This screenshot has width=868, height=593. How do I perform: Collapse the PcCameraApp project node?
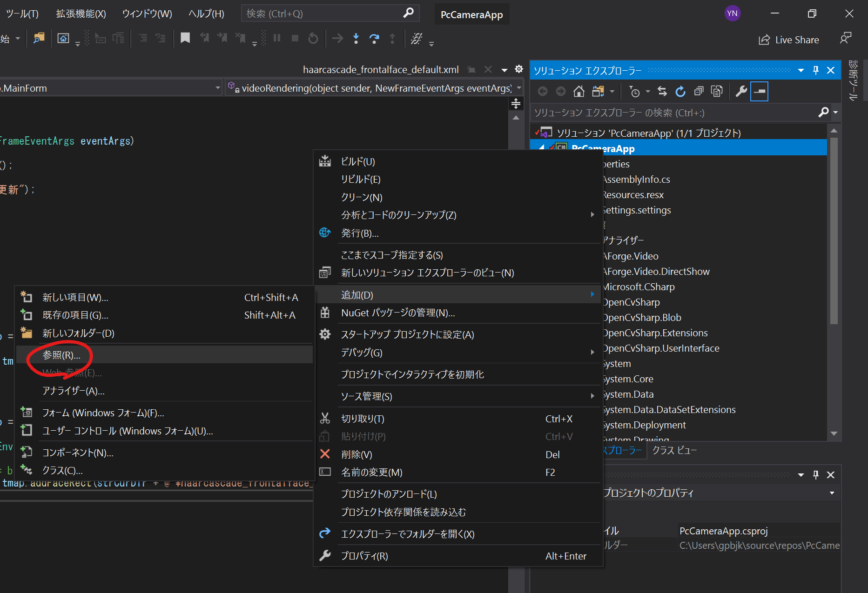tap(542, 148)
